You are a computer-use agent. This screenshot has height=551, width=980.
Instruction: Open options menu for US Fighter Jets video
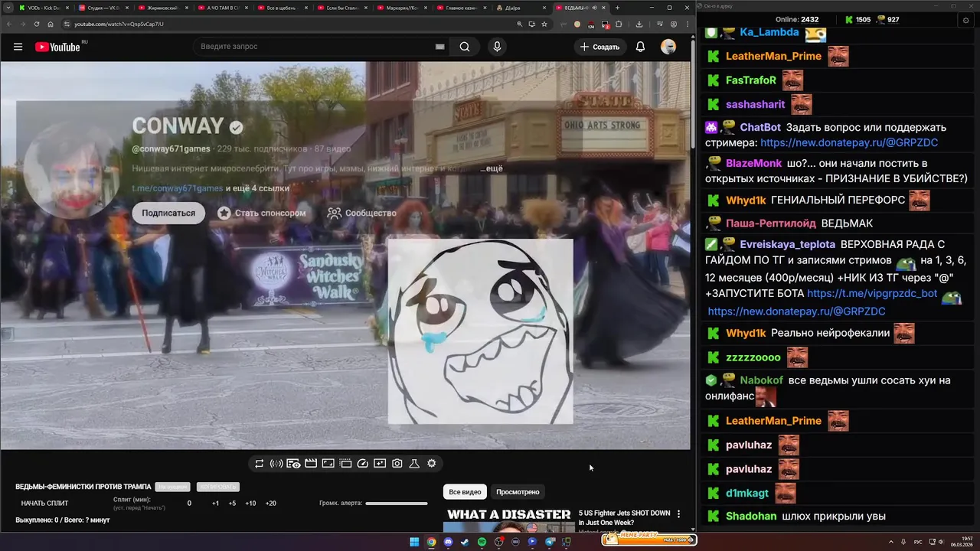[x=678, y=514]
